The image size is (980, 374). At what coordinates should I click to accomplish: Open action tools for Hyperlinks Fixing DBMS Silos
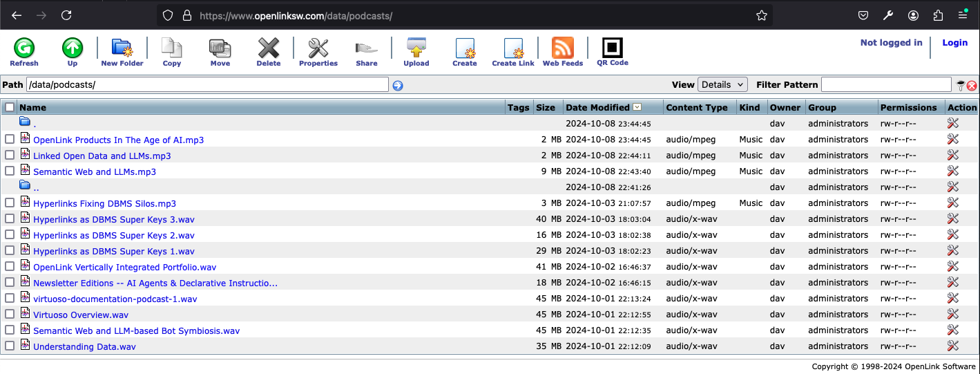click(x=953, y=203)
